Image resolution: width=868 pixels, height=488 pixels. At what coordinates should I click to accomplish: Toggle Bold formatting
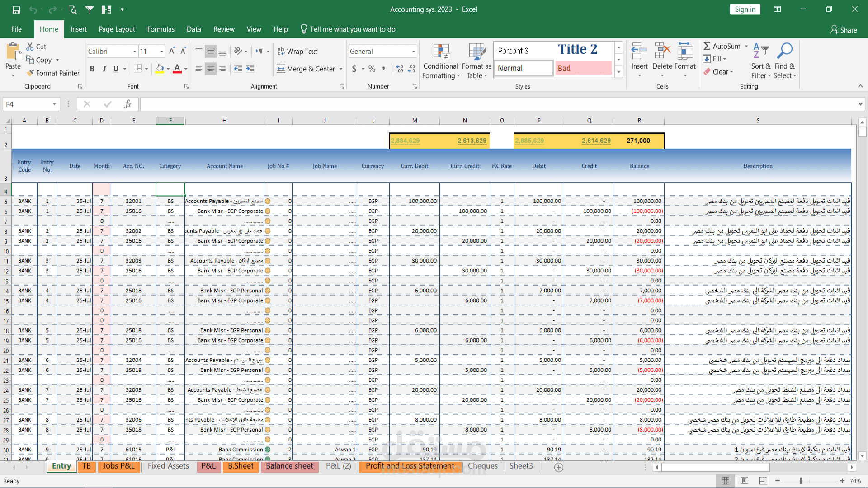point(92,69)
